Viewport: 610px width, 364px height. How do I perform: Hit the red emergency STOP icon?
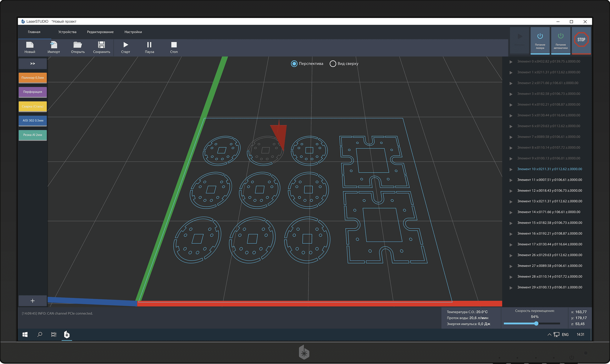tap(581, 39)
